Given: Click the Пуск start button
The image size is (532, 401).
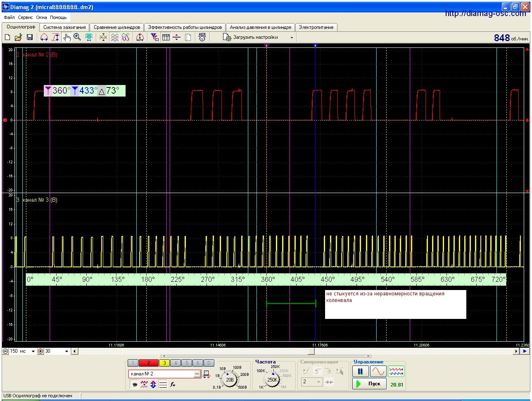Looking at the screenshot, I should [370, 384].
